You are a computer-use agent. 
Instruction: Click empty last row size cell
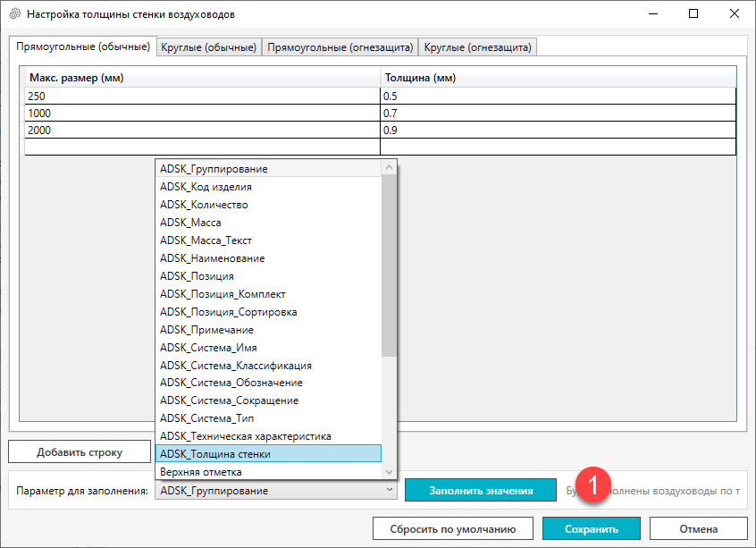coord(203,147)
